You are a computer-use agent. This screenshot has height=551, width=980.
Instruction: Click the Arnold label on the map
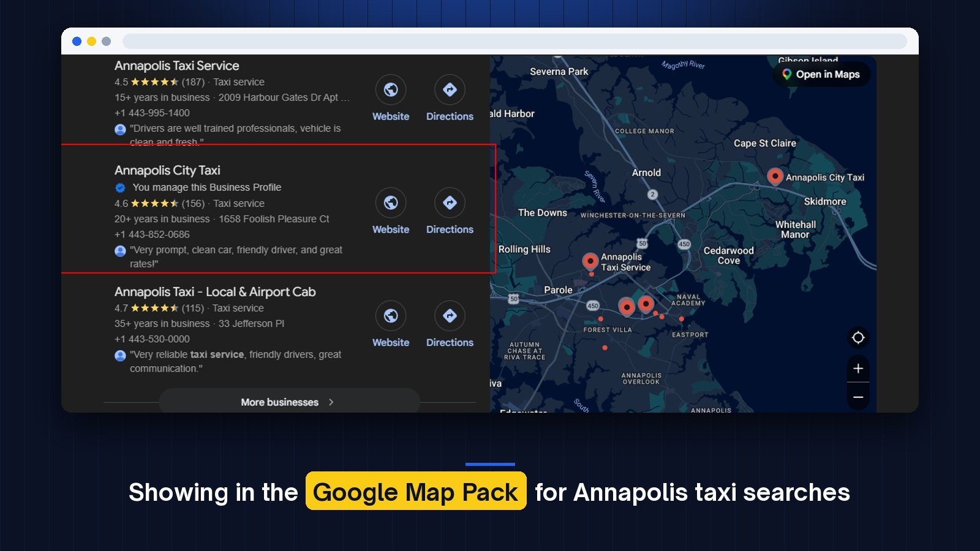[x=646, y=173]
